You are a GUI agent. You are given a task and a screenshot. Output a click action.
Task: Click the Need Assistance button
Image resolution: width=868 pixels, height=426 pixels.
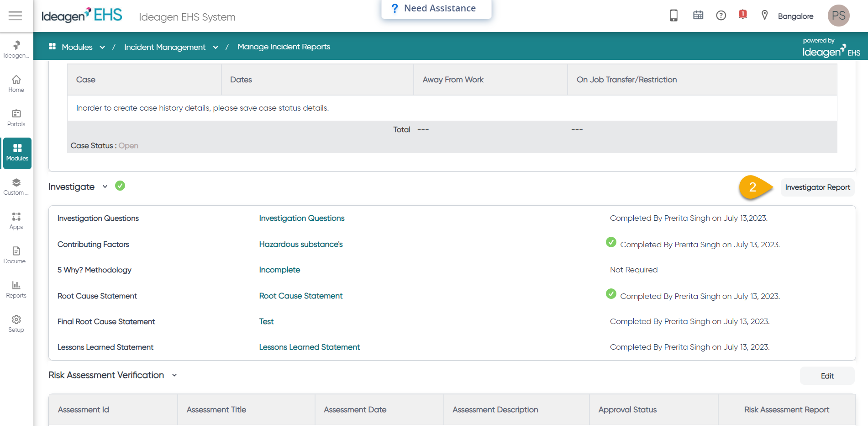(x=437, y=9)
